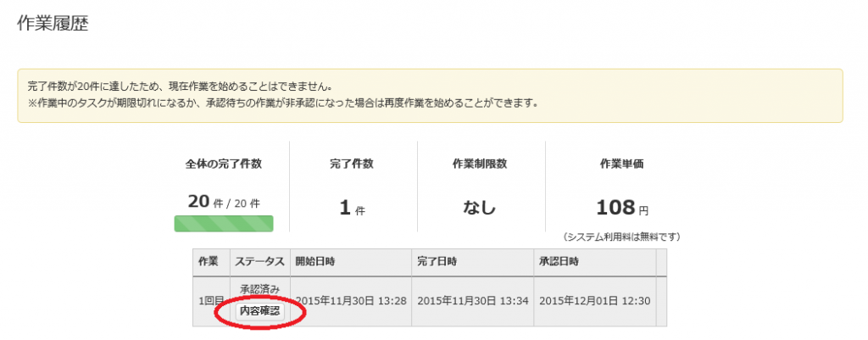Click the 承認済み status text

[259, 290]
